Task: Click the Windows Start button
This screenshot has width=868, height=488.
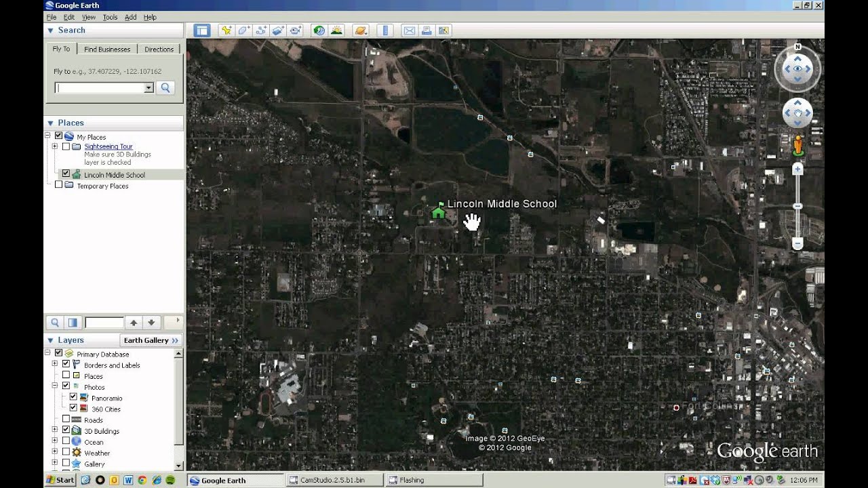Action: pos(60,480)
